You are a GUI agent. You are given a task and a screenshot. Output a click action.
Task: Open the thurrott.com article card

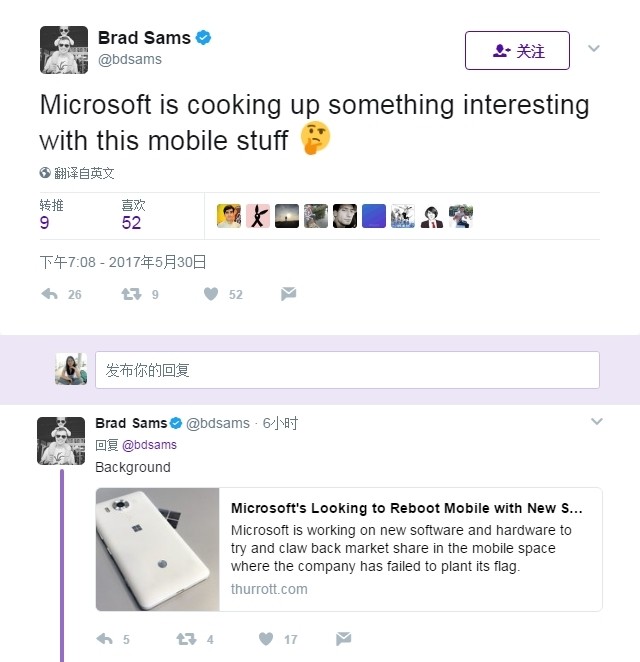[x=410, y=548]
